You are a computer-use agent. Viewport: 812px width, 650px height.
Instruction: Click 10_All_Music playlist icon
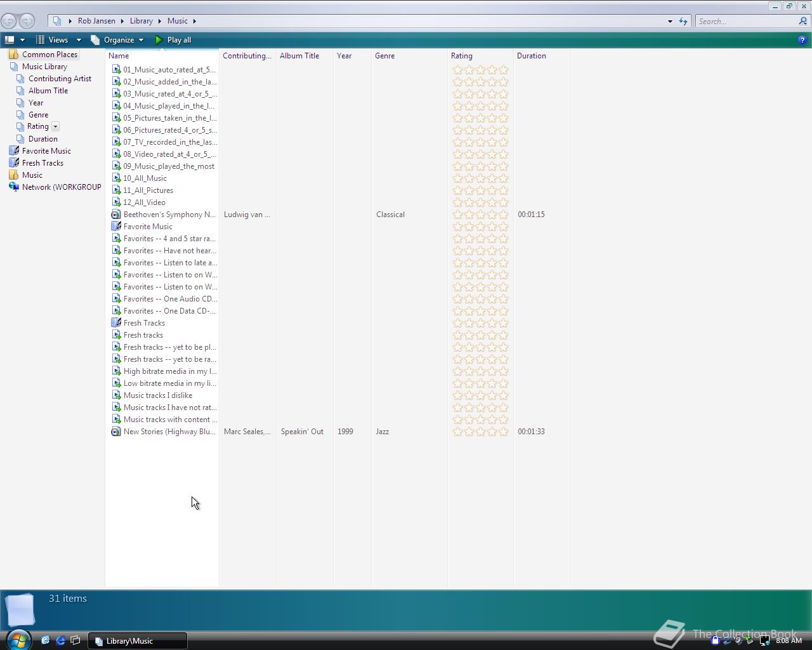116,178
